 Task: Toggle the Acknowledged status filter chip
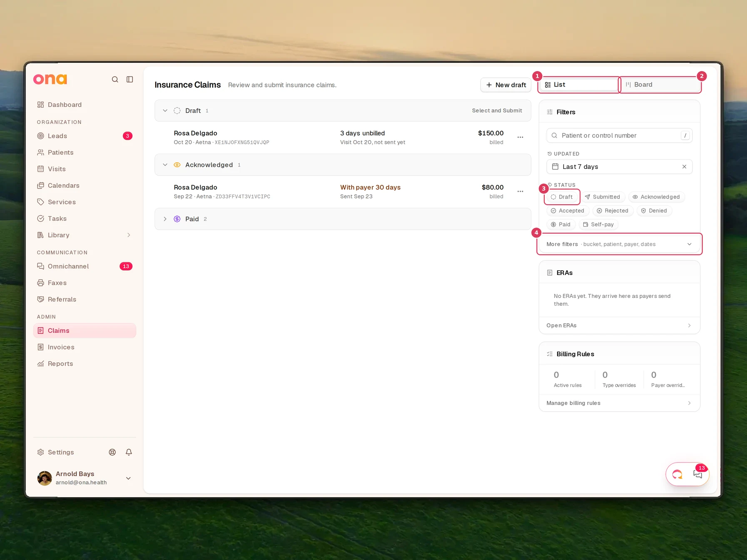tap(656, 197)
